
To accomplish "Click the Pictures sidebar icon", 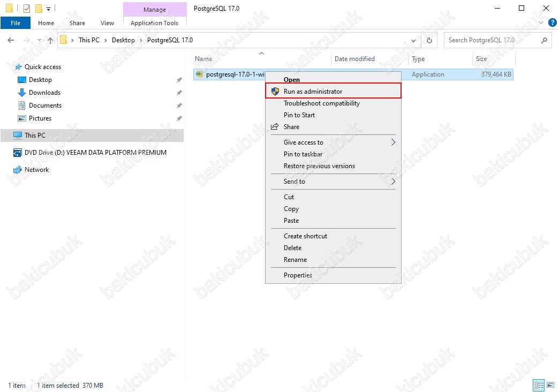I will [x=22, y=118].
